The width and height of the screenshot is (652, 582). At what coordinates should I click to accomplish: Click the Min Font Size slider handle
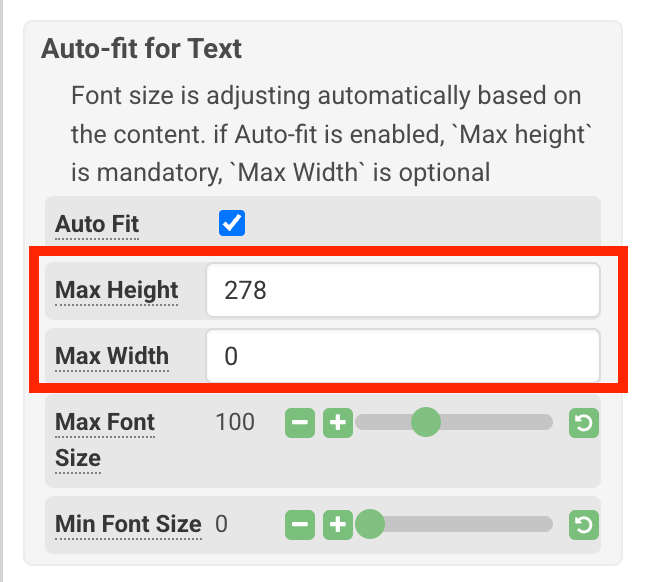click(370, 524)
